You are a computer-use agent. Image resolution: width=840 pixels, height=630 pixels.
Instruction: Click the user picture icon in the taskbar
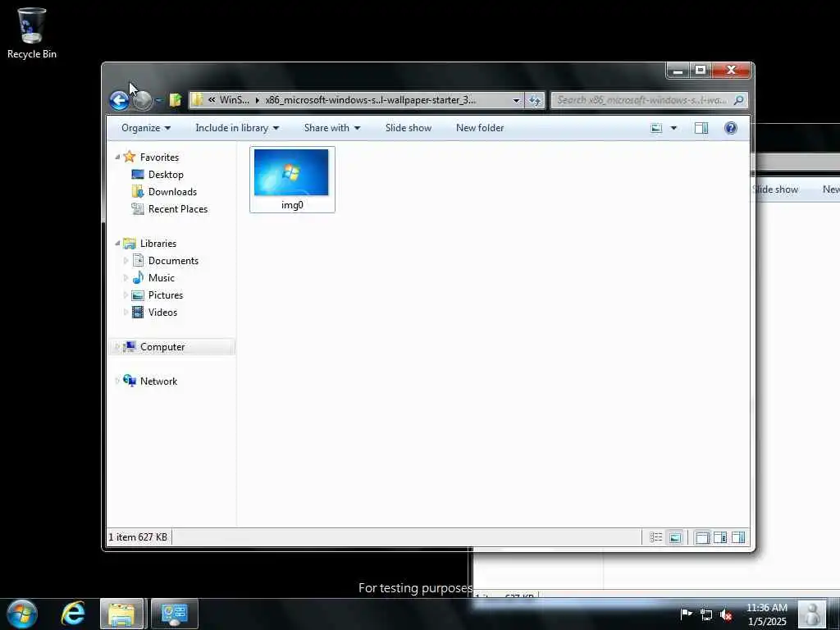[811, 614]
